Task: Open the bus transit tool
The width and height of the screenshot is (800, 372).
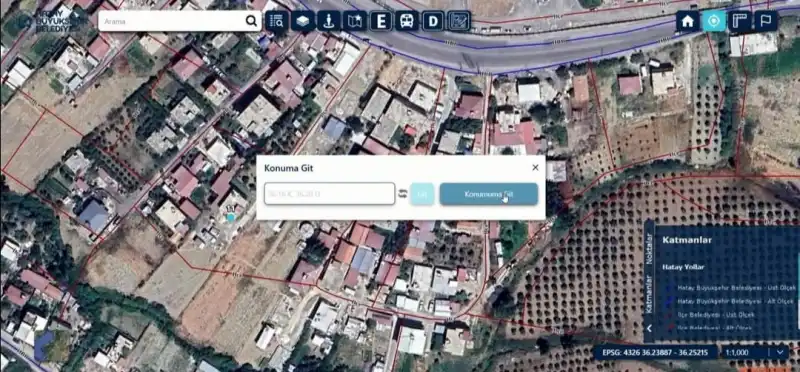Action: pos(407,21)
